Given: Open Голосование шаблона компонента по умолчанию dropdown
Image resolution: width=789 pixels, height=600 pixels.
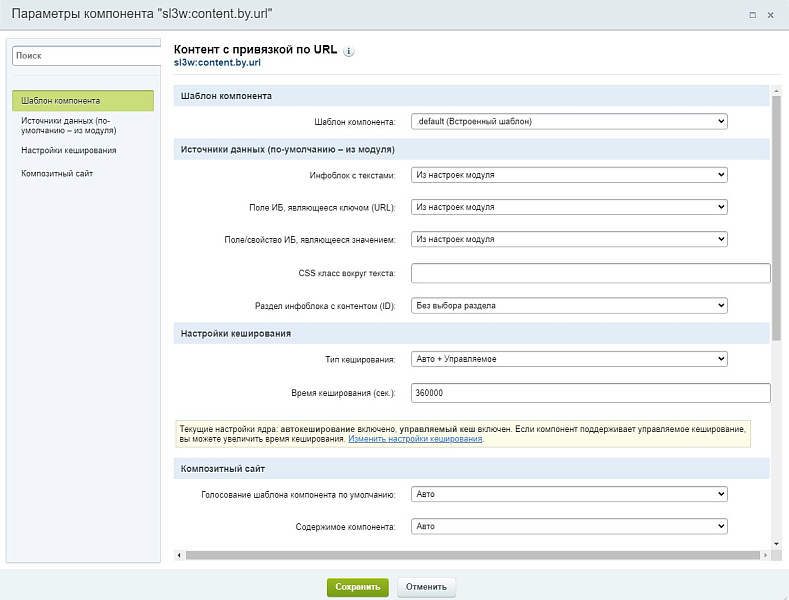Looking at the screenshot, I should click(x=568, y=494).
